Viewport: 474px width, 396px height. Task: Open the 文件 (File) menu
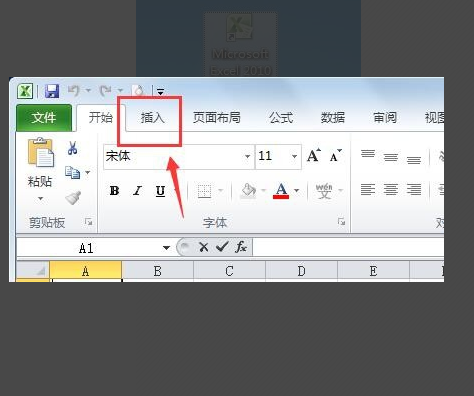(x=44, y=117)
